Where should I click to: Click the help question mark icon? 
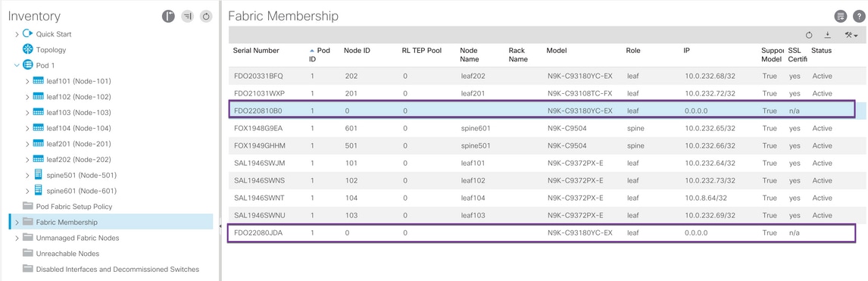pyautogui.click(x=858, y=17)
